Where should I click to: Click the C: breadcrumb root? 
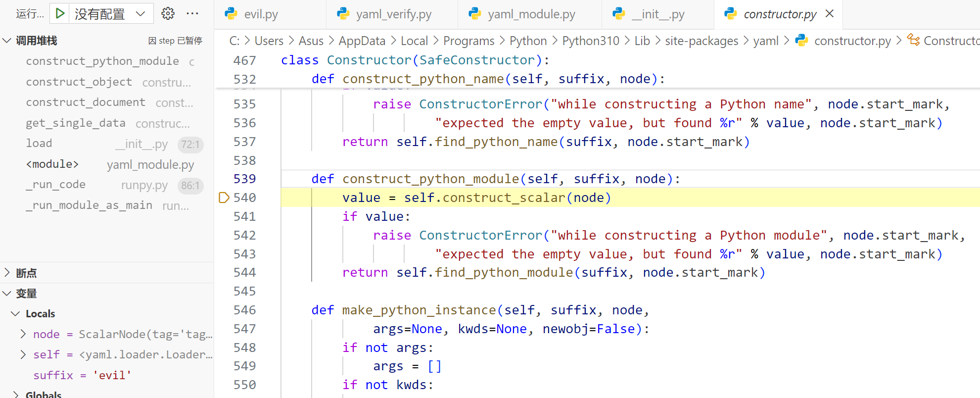234,41
